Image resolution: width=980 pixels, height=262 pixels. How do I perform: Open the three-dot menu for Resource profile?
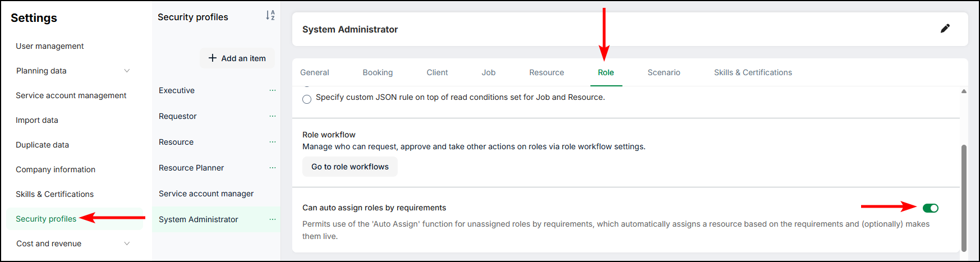tap(273, 142)
